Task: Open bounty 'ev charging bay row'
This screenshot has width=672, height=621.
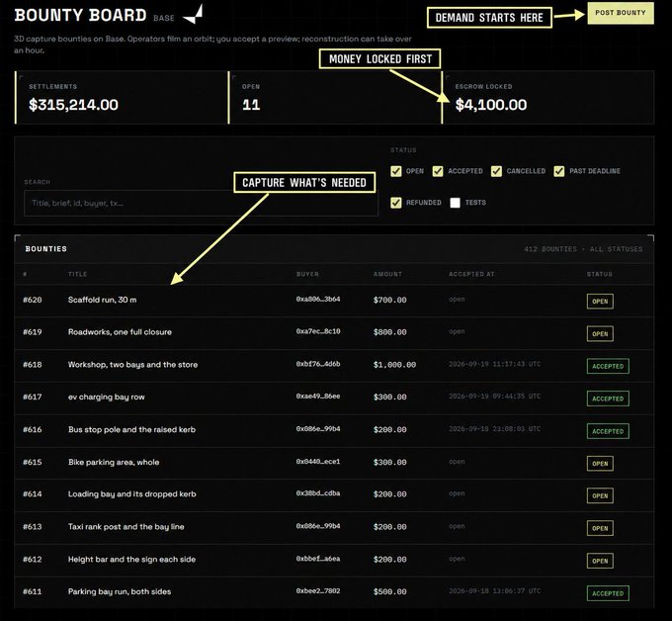Action: click(107, 398)
